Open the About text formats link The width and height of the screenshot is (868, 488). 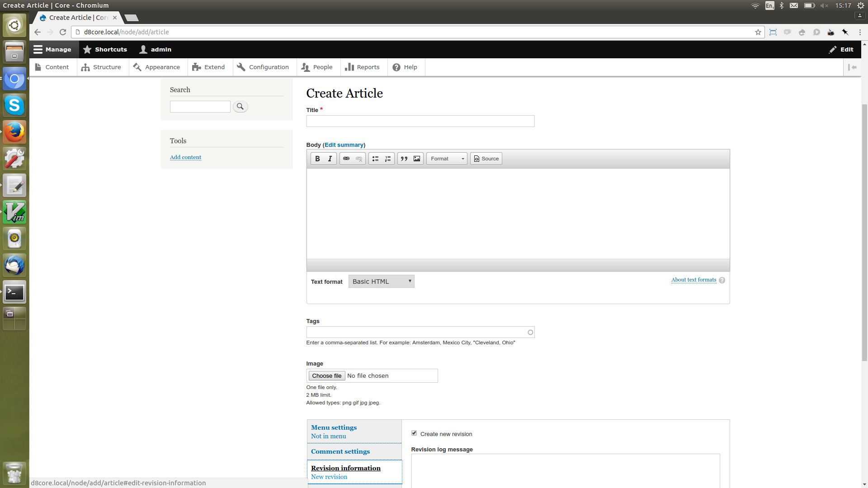click(x=693, y=280)
